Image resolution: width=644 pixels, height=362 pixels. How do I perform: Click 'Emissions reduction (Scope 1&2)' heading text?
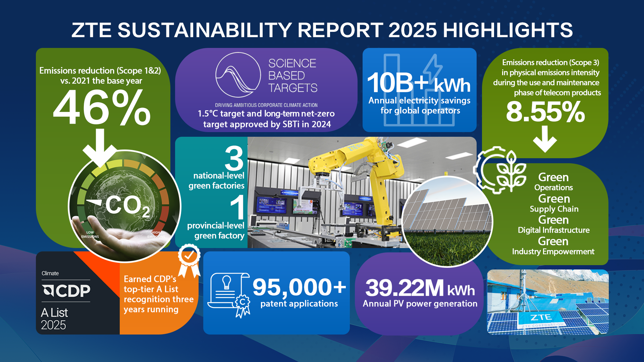coord(100,71)
